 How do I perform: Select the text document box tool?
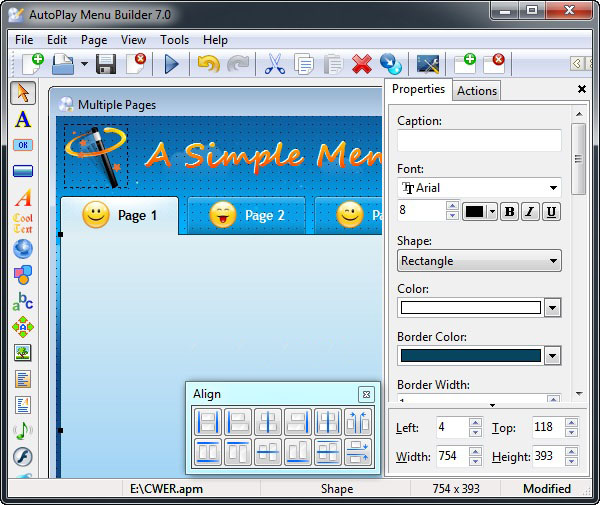coord(23,379)
